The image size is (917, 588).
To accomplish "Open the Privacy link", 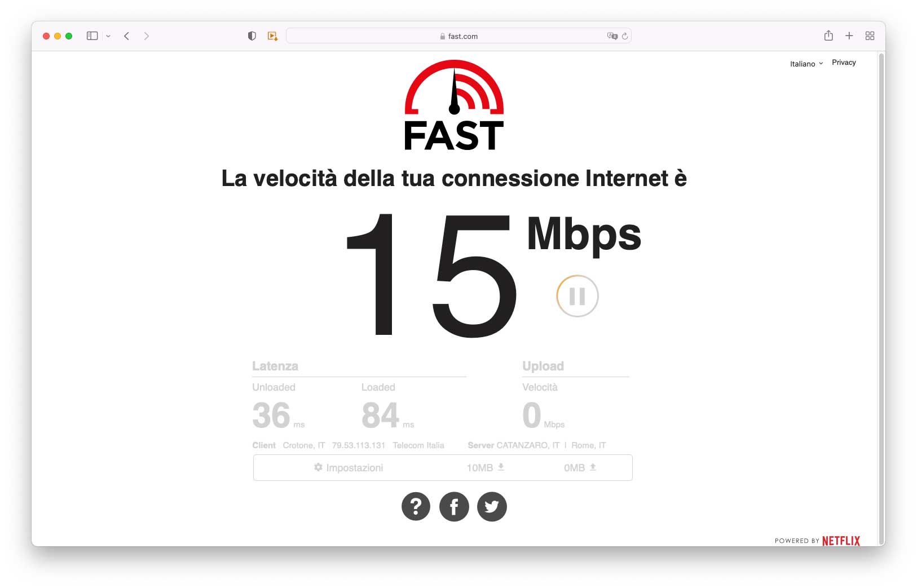I will pyautogui.click(x=844, y=63).
